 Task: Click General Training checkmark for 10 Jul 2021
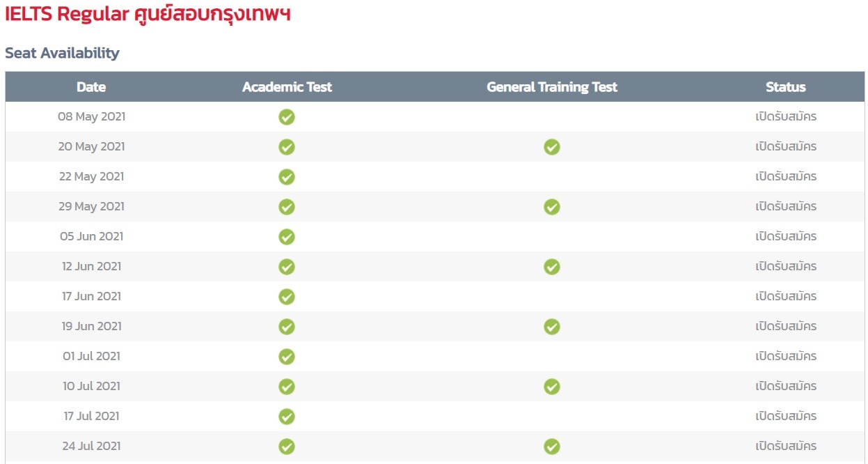click(552, 387)
